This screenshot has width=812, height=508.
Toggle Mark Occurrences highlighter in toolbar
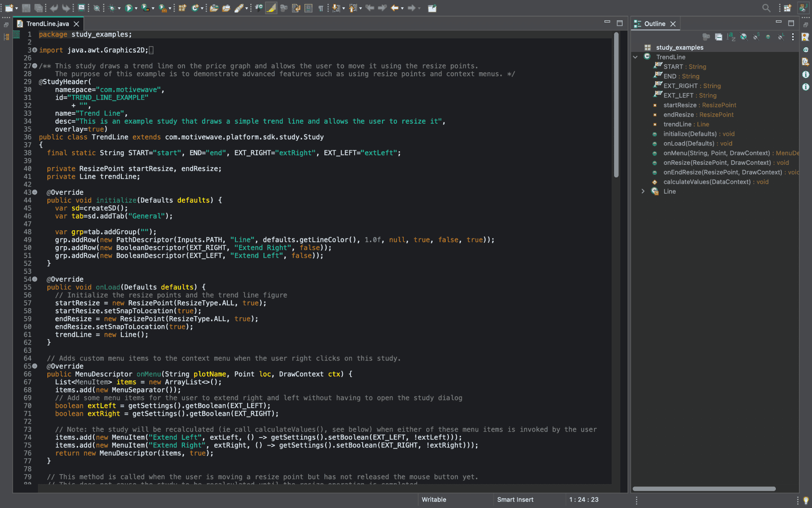tap(271, 8)
